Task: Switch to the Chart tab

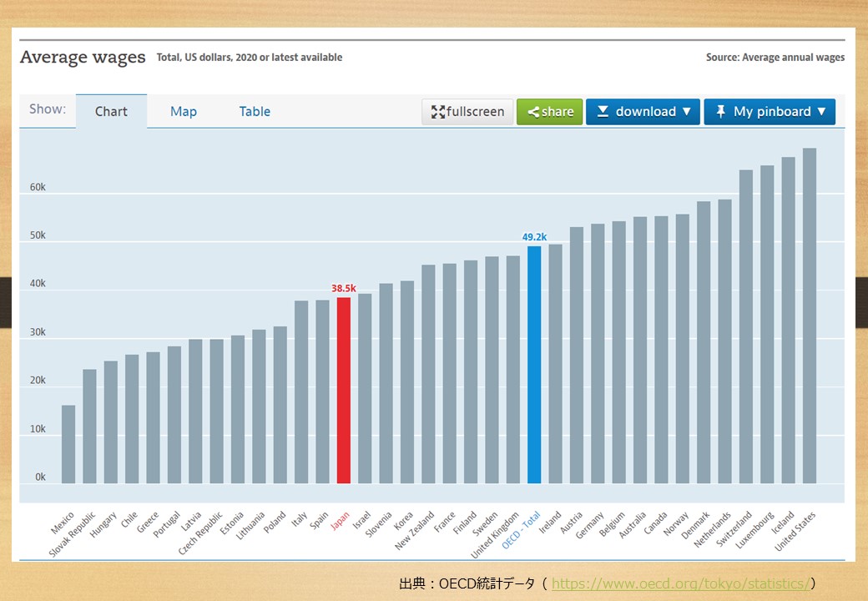Action: pos(111,111)
